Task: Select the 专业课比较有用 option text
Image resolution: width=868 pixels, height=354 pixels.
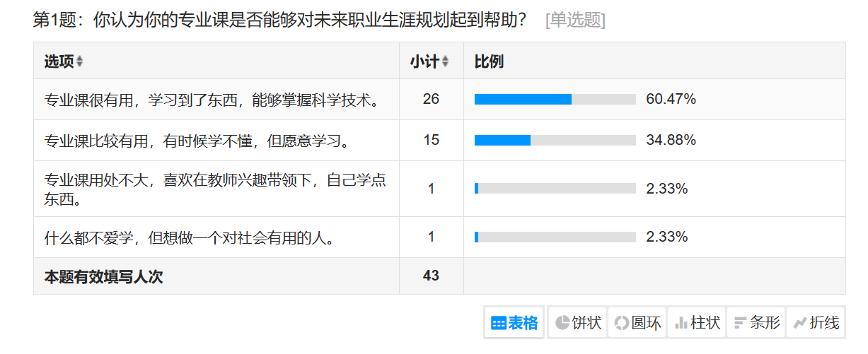Action: click(198, 141)
